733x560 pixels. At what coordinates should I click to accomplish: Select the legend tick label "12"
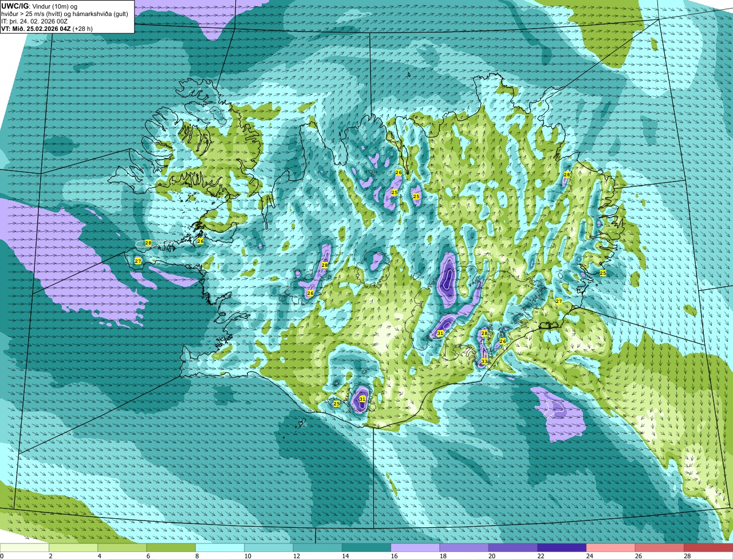point(296,556)
